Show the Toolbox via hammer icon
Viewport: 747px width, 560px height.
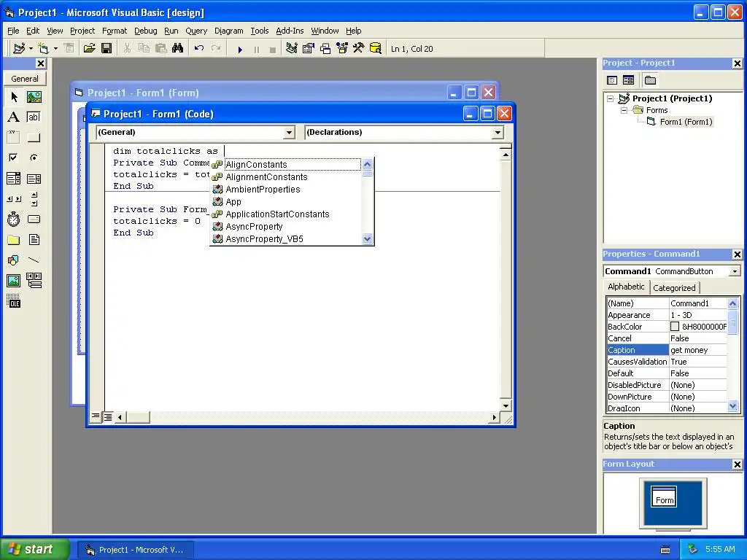359,48
